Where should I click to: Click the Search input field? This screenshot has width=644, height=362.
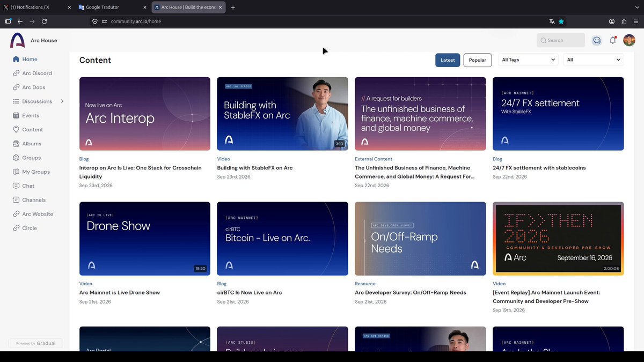pyautogui.click(x=561, y=40)
